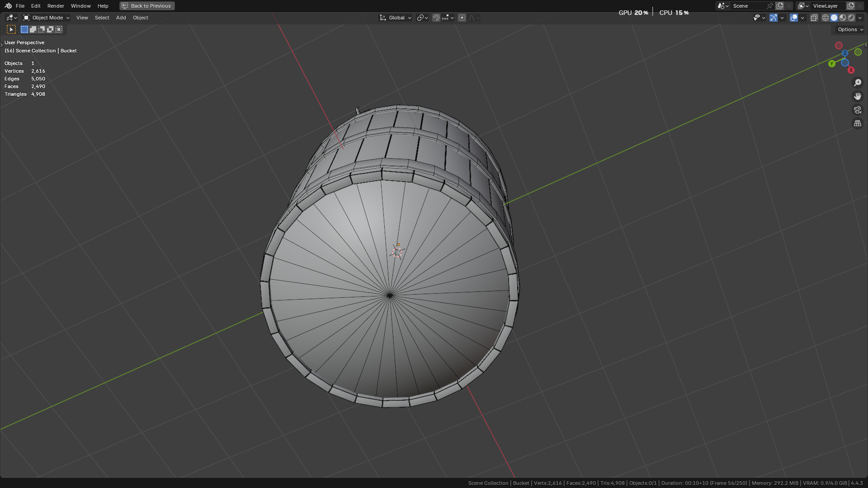868x488 pixels.
Task: Choose Intersect Selection mode icon
Action: 59,29
